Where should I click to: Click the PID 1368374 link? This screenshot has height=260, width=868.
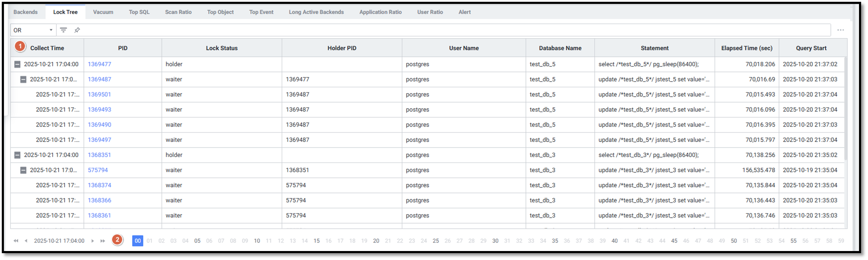99,185
